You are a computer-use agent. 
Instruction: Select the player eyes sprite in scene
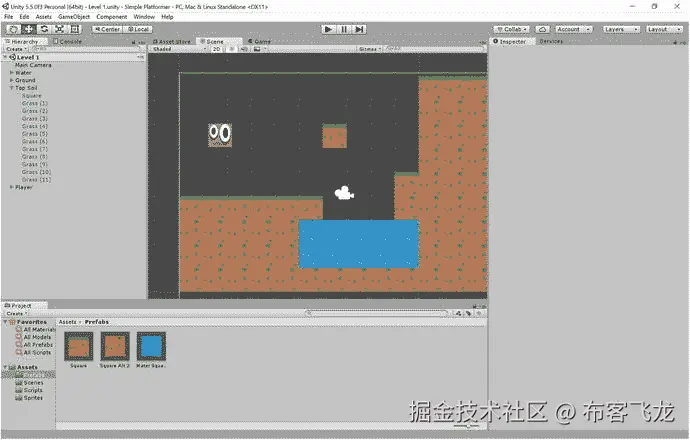220,135
